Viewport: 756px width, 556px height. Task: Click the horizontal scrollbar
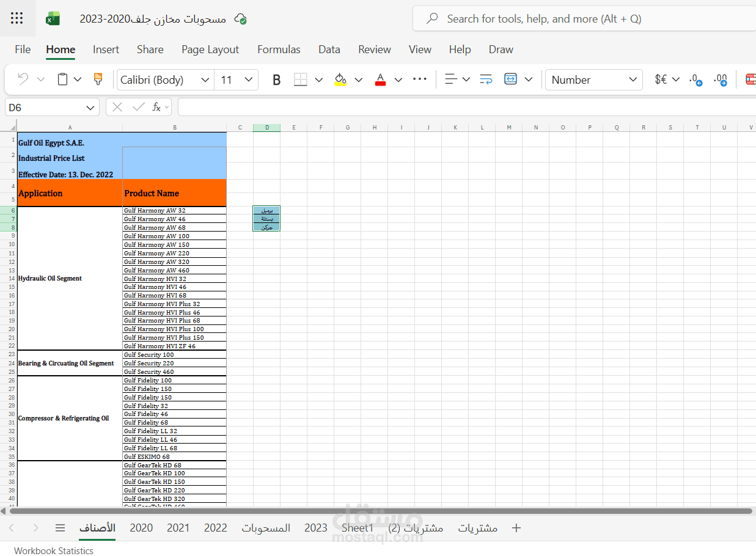click(x=381, y=511)
